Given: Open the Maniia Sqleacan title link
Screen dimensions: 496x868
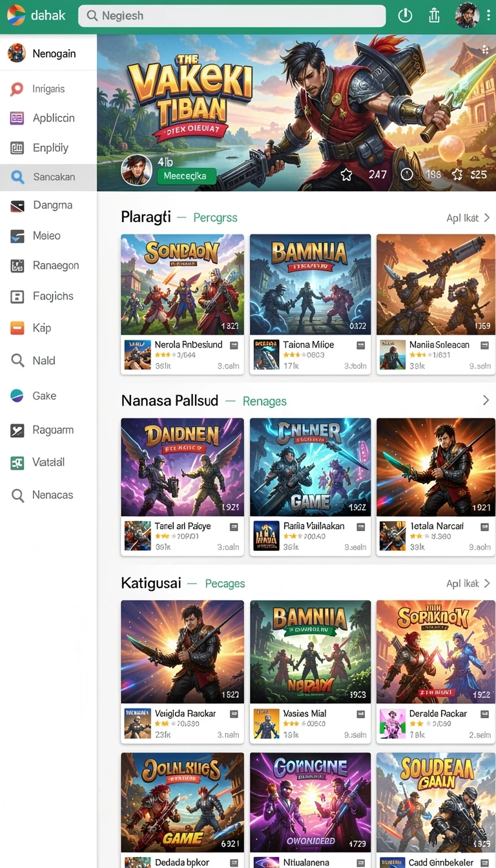Looking at the screenshot, I should (439, 345).
